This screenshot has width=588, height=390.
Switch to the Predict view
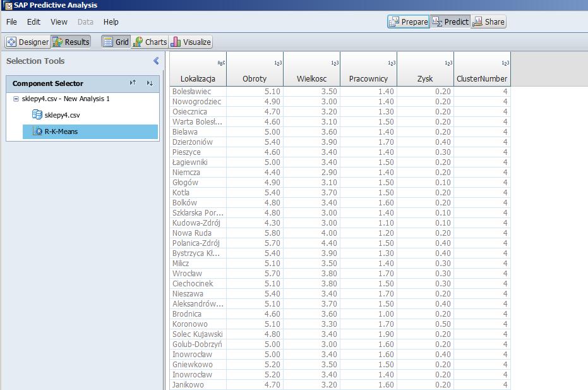click(x=450, y=21)
